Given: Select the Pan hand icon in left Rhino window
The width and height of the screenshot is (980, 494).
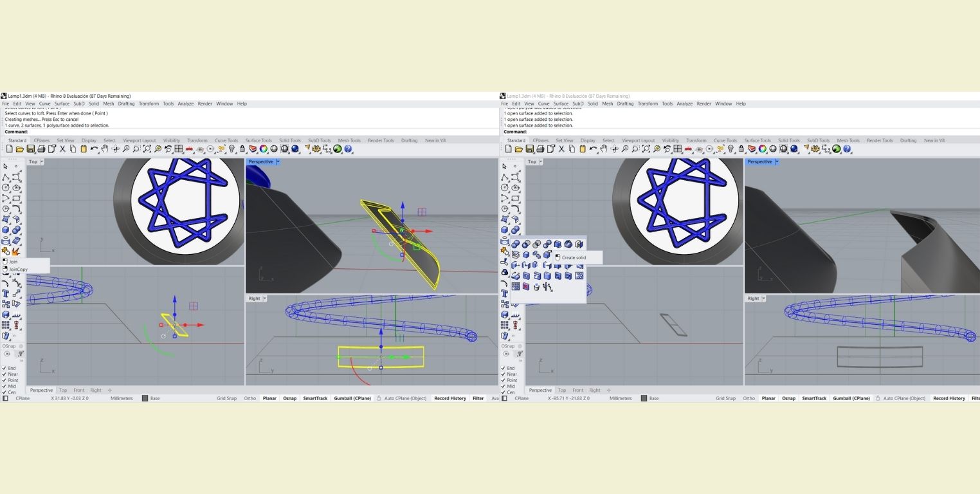Looking at the screenshot, I should (x=105, y=149).
